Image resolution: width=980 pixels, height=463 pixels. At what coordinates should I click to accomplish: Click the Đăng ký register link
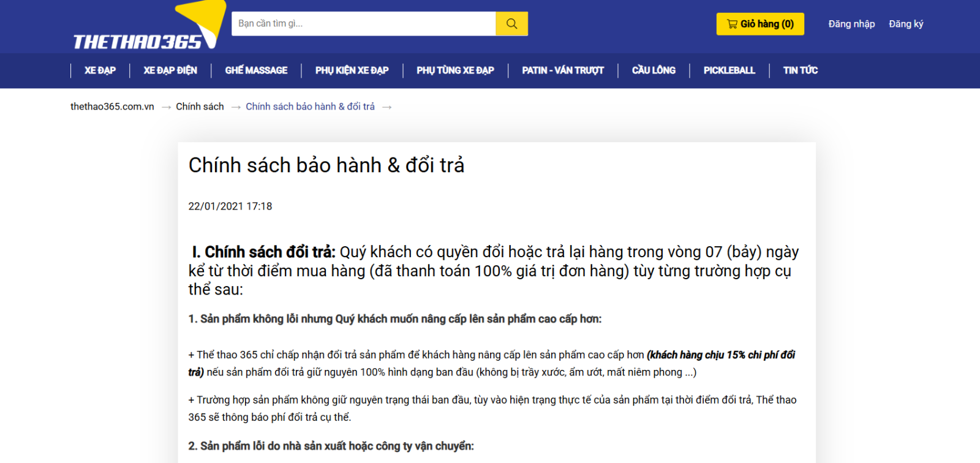(906, 24)
